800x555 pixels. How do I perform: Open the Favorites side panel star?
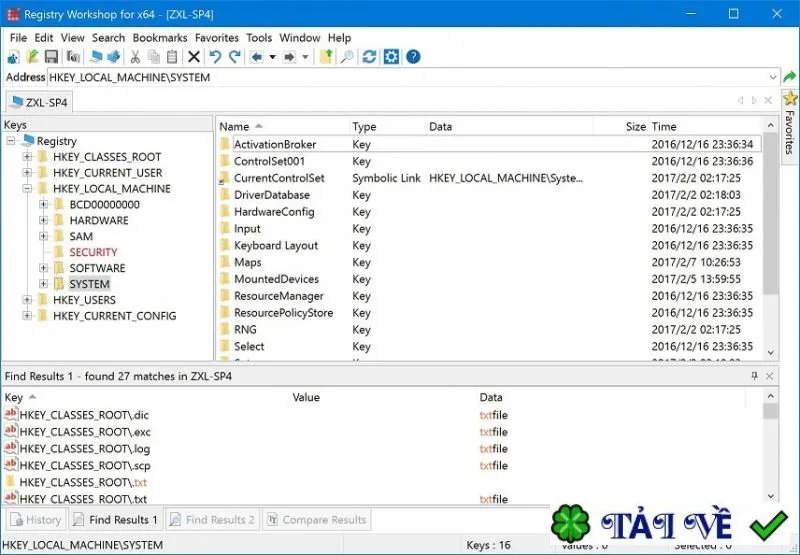tap(790, 98)
